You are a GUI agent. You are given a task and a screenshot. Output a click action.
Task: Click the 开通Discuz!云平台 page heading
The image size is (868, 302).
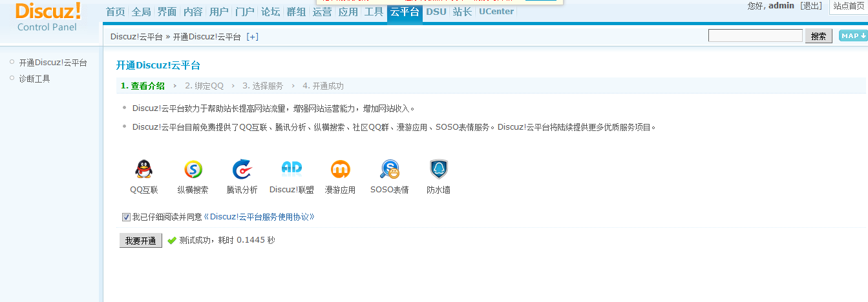(x=158, y=66)
